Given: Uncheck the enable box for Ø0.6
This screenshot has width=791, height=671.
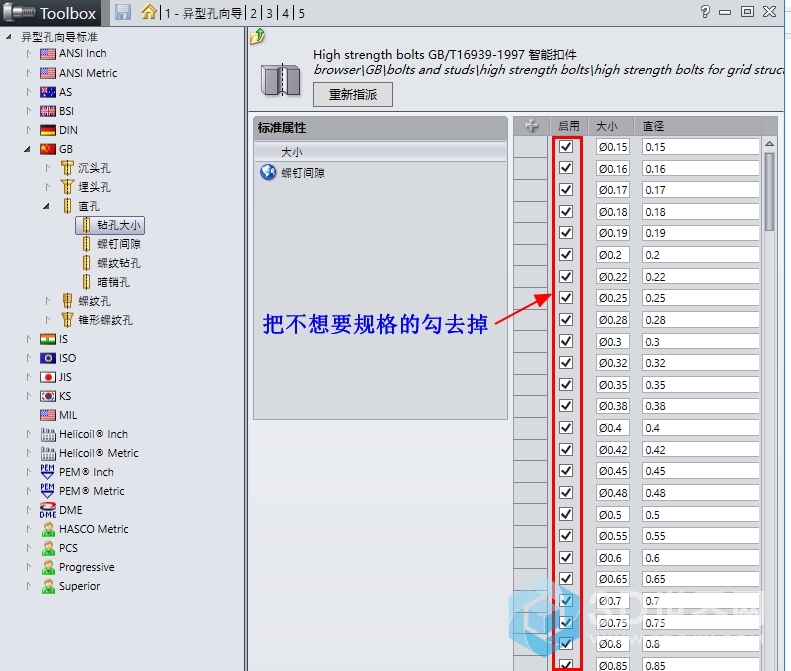Looking at the screenshot, I should tap(566, 557).
